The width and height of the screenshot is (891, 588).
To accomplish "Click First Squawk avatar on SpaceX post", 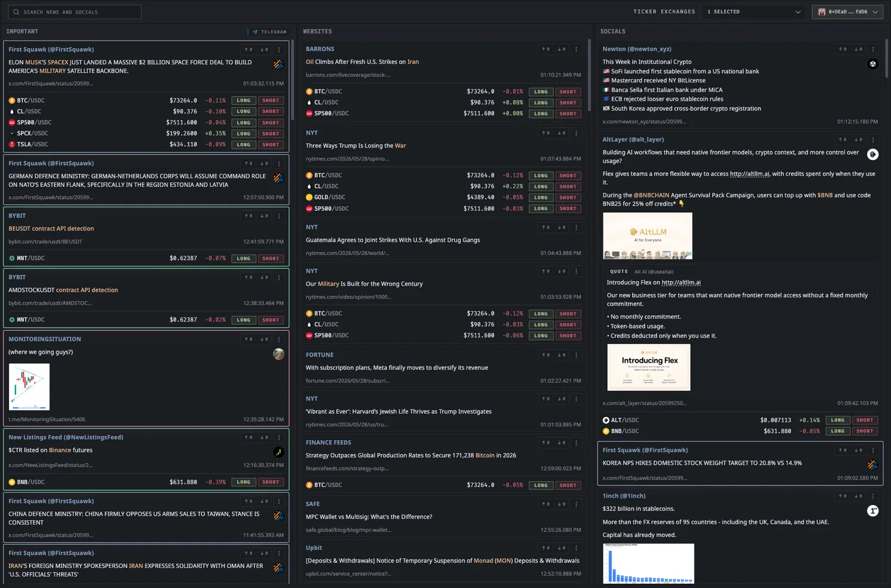I will point(278,64).
